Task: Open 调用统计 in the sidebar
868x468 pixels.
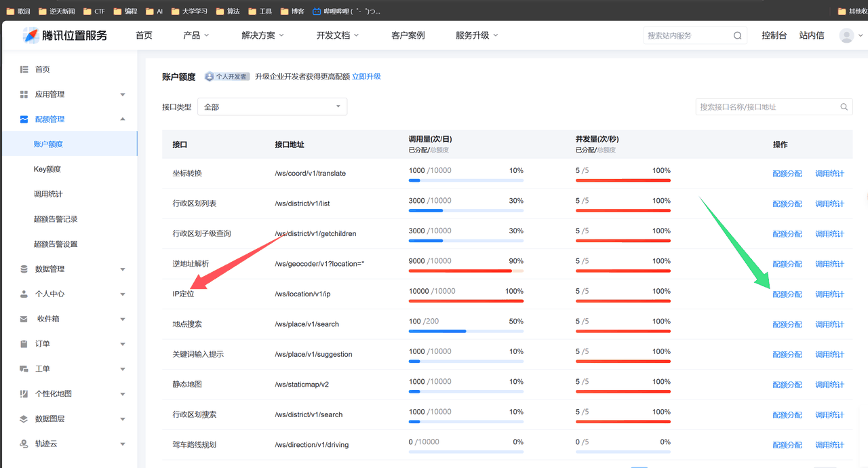Action: pos(48,194)
